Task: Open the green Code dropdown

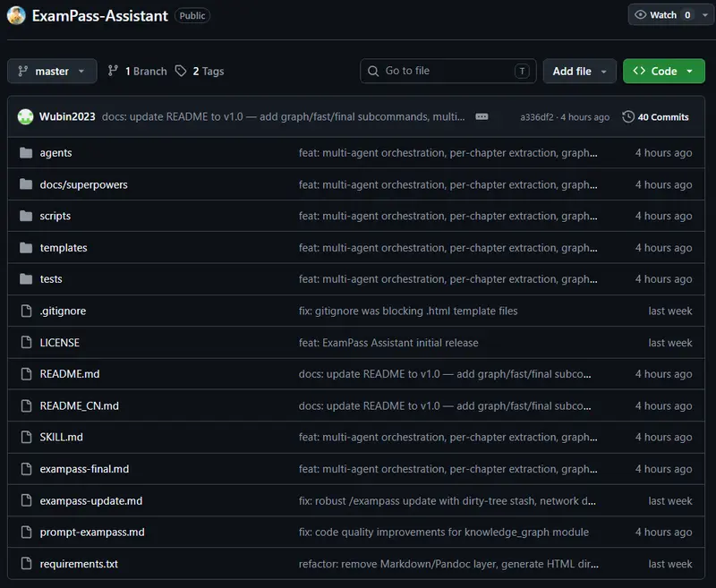Action: pos(663,71)
